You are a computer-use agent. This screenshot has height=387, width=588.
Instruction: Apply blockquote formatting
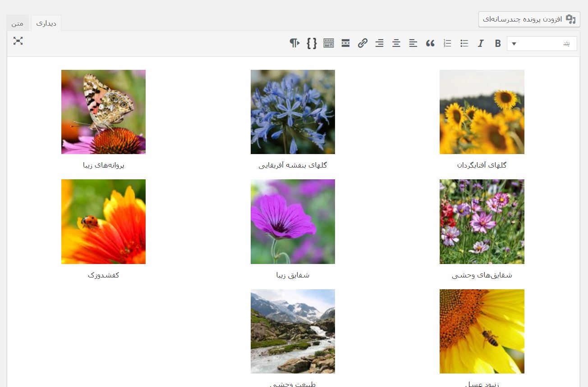point(430,43)
